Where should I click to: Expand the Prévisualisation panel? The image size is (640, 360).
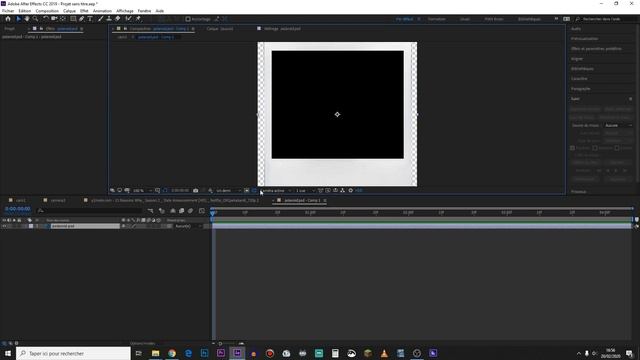click(584, 39)
